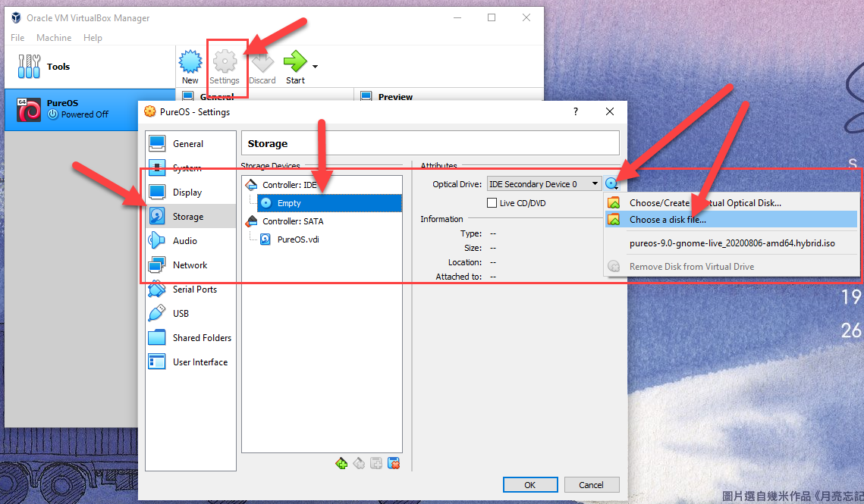The image size is (864, 504).
Task: Minimize the VirtualBox Manager window
Action: 457,17
